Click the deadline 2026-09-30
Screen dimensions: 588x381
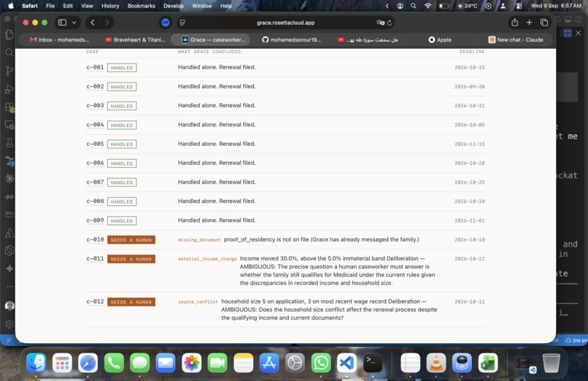tap(470, 87)
